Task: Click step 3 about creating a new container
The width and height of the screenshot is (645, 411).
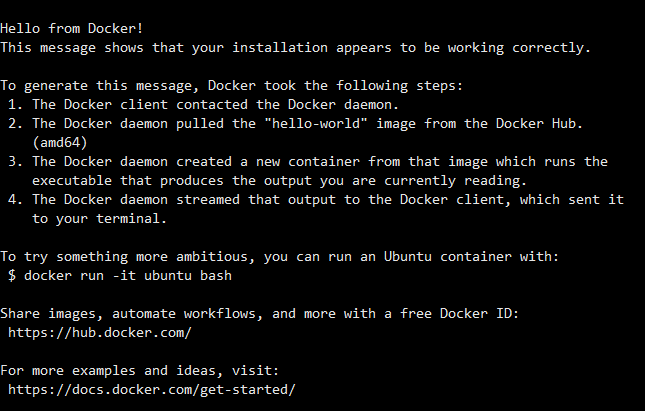Action: (308, 162)
